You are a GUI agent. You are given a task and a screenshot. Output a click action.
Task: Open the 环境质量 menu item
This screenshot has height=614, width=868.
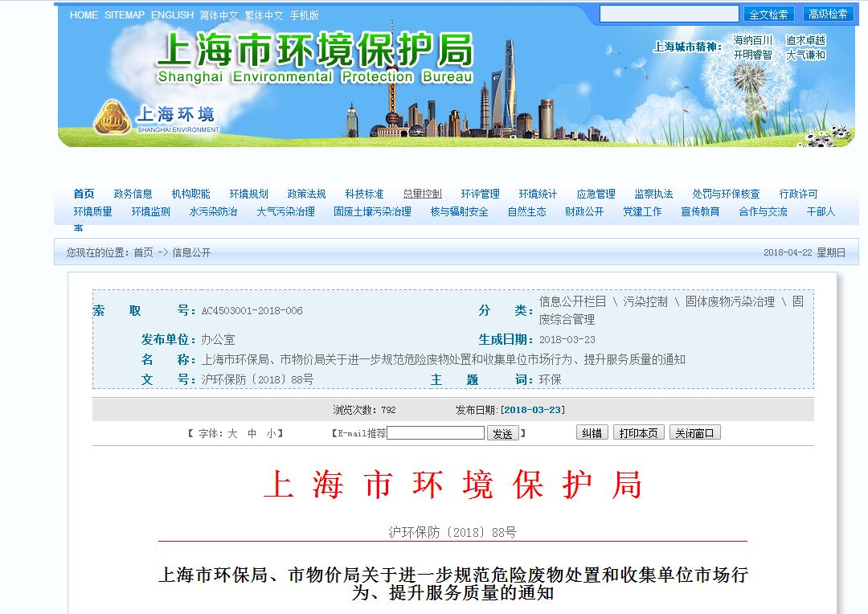(93, 211)
